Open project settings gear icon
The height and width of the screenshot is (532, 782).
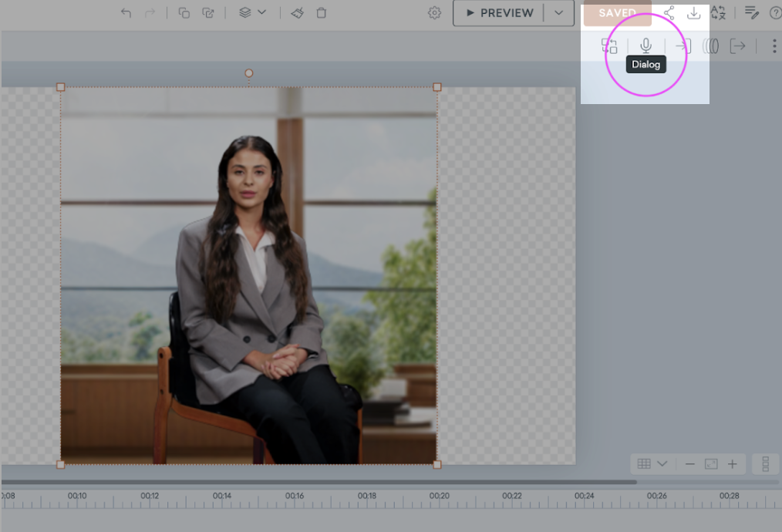point(435,13)
